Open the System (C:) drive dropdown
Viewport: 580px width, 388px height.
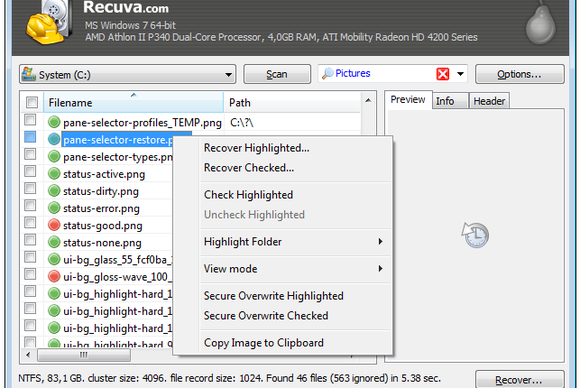(x=229, y=75)
